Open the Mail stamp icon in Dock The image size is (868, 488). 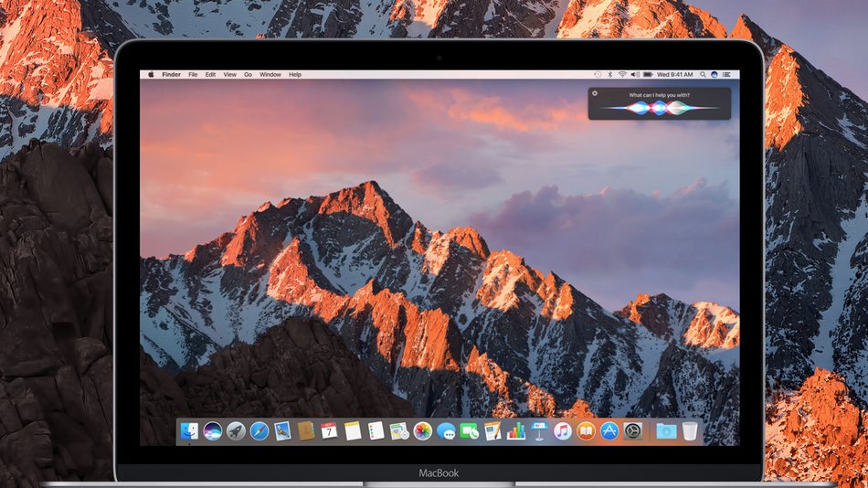pos(282,431)
